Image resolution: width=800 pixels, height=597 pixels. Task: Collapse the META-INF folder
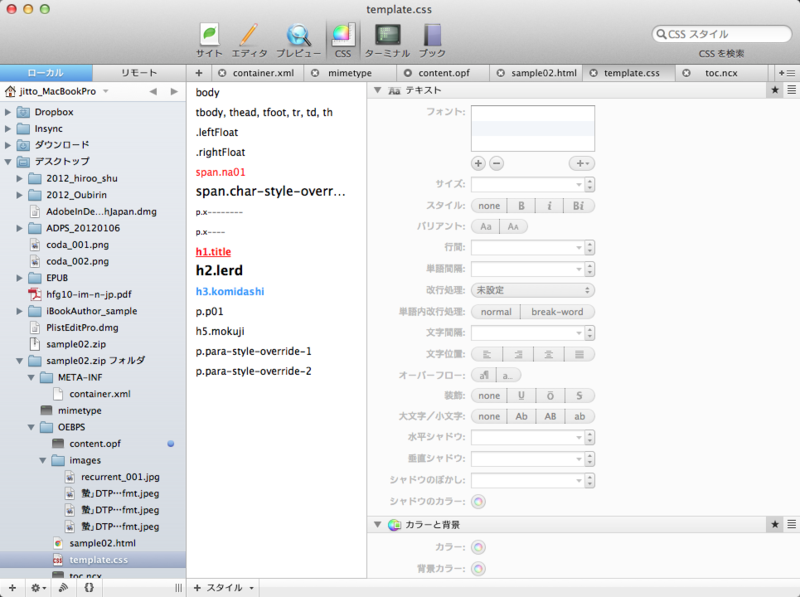(31, 377)
